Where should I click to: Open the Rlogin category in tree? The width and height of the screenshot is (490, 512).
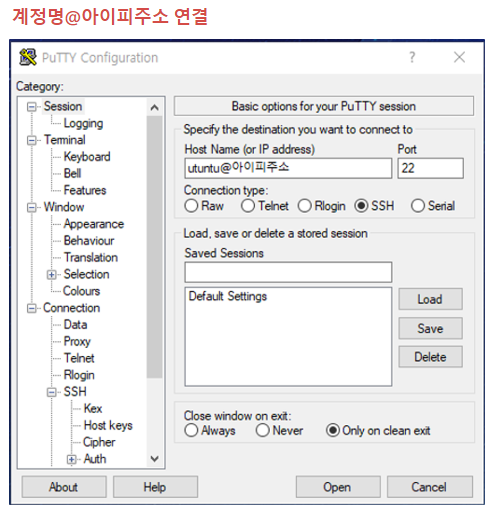pyautogui.click(x=79, y=375)
